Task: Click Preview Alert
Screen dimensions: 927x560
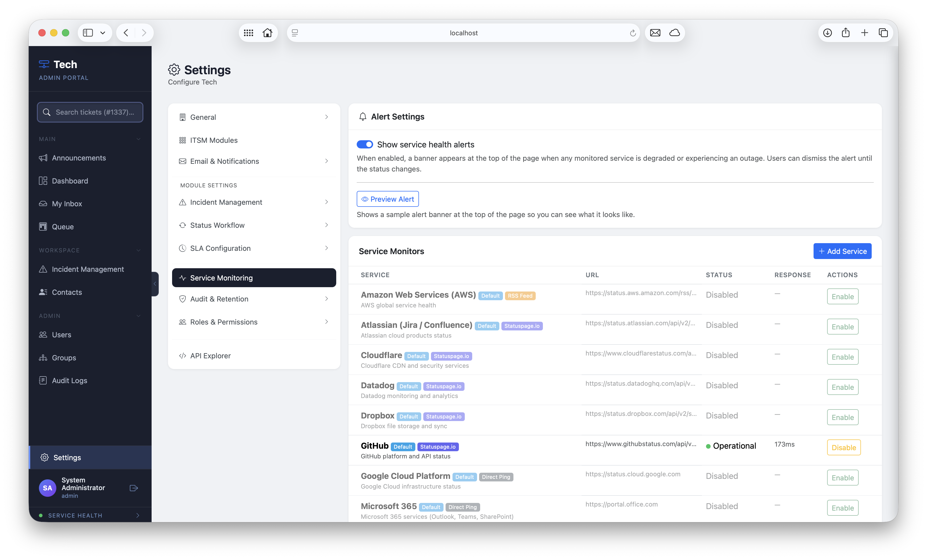Action: click(387, 199)
